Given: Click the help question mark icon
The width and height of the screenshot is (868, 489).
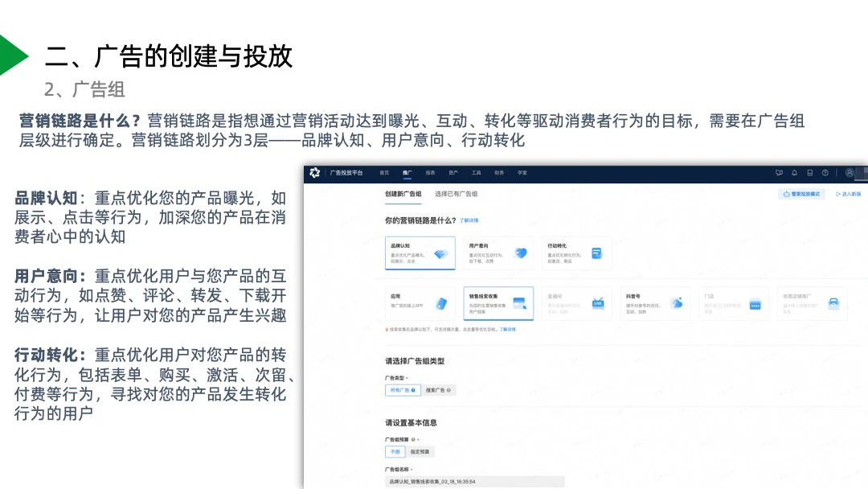Looking at the screenshot, I should 825,172.
